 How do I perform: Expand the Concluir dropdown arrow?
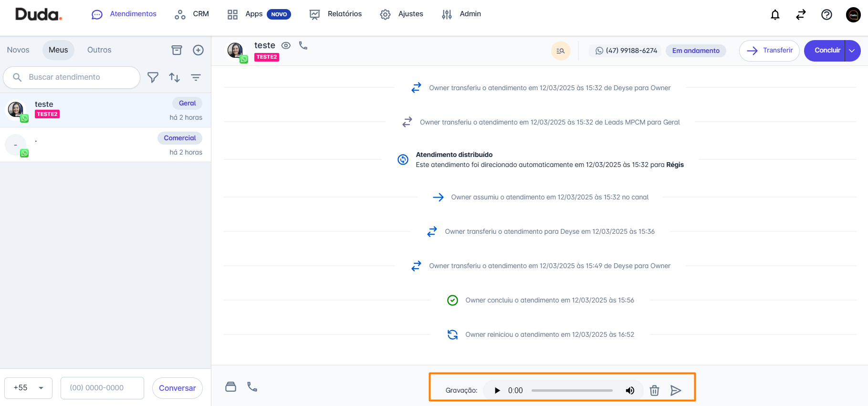coord(852,51)
